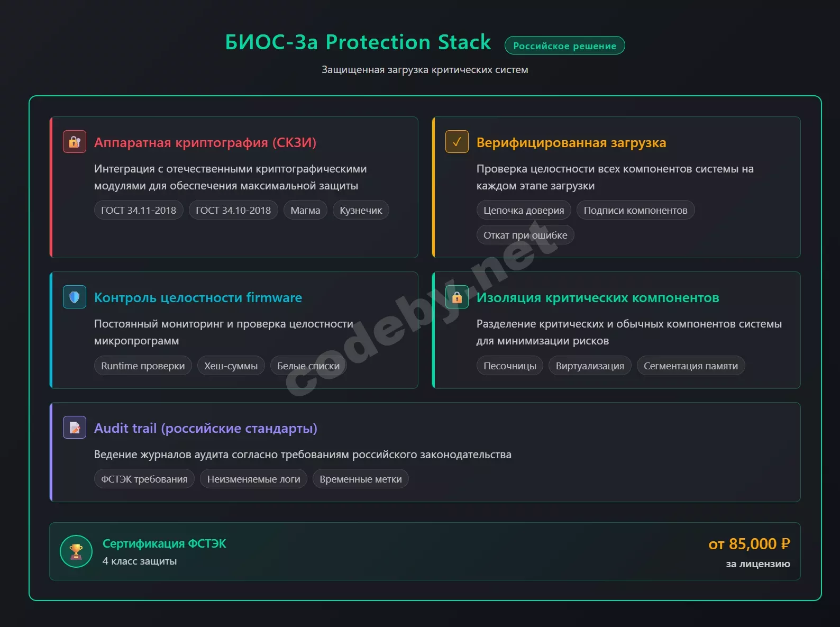Select the Белые списки tag
The height and width of the screenshot is (627, 840).
pos(308,365)
